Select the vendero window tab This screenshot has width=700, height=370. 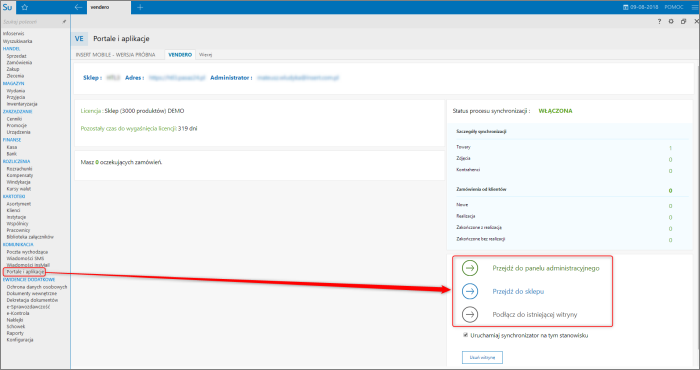click(x=109, y=7)
